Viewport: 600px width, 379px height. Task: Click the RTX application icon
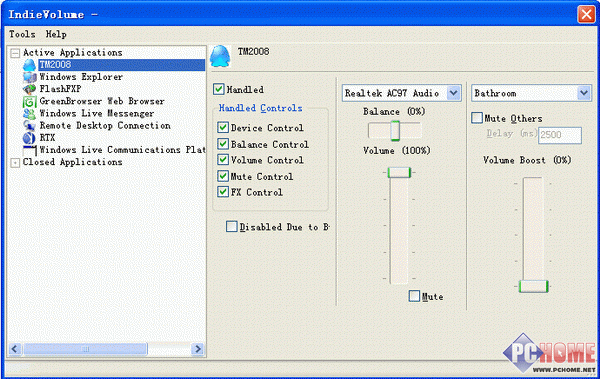pos(29,138)
